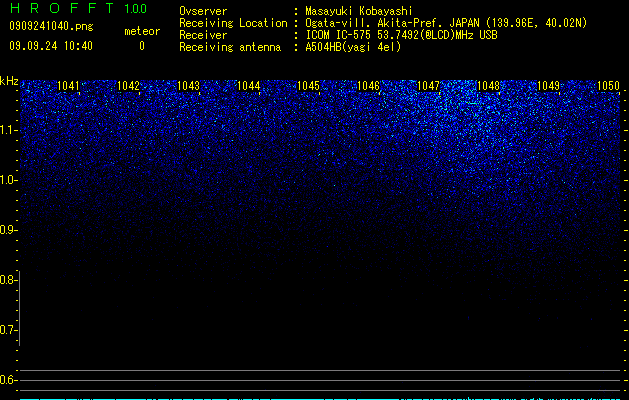Click the 1.1 kHz axis label

(x=8, y=130)
